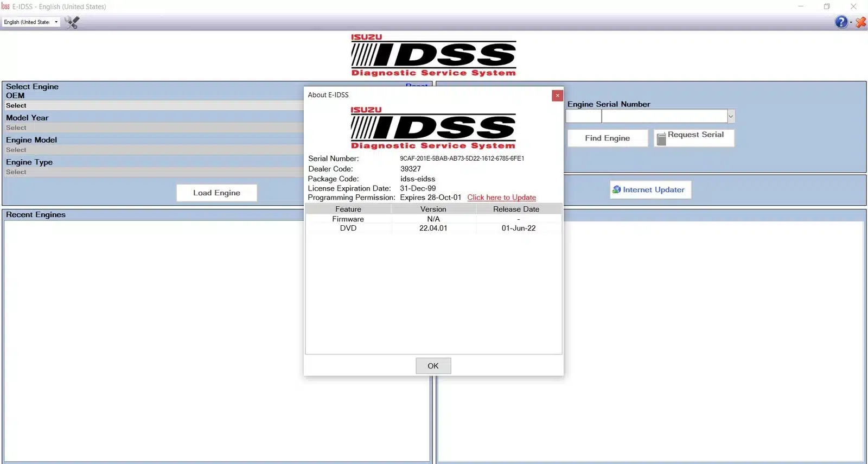Click the Engine Serial Number prefix field
Viewport: 868px width, 464px height.
point(583,116)
